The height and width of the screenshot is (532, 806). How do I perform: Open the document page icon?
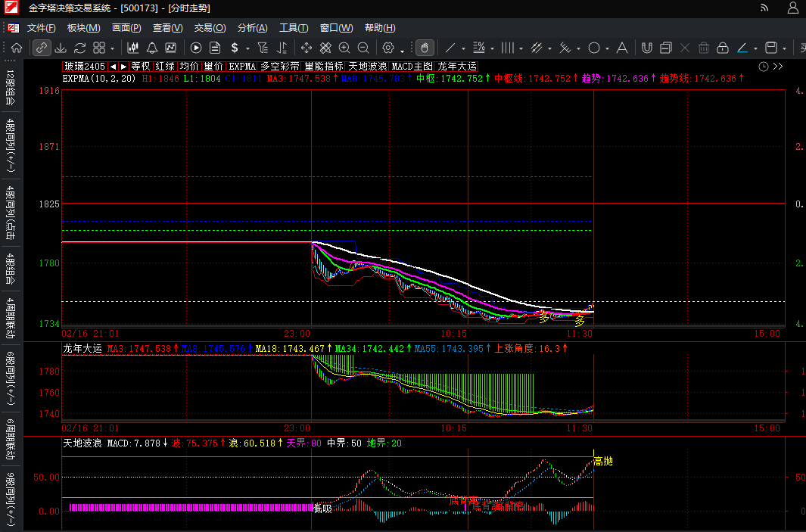[x=215, y=48]
